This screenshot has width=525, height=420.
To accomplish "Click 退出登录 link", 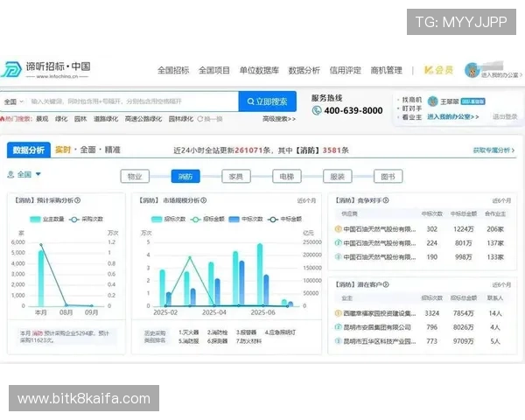I will [505, 117].
